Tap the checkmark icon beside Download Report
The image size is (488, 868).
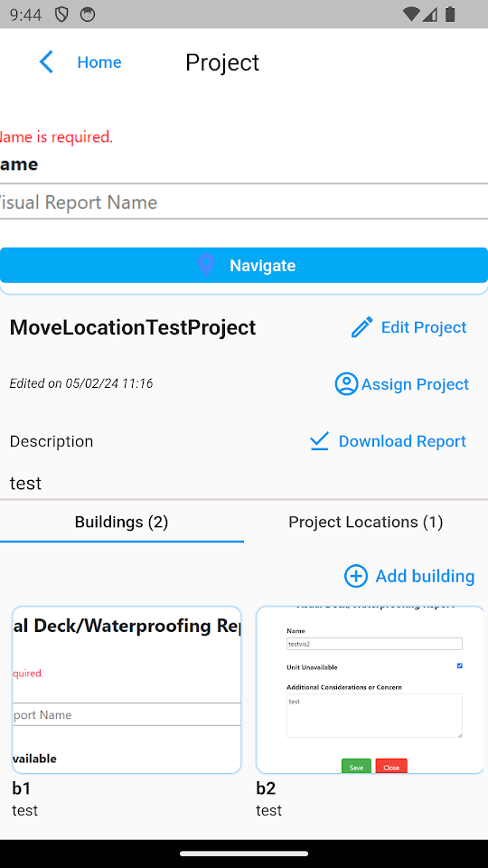click(319, 440)
